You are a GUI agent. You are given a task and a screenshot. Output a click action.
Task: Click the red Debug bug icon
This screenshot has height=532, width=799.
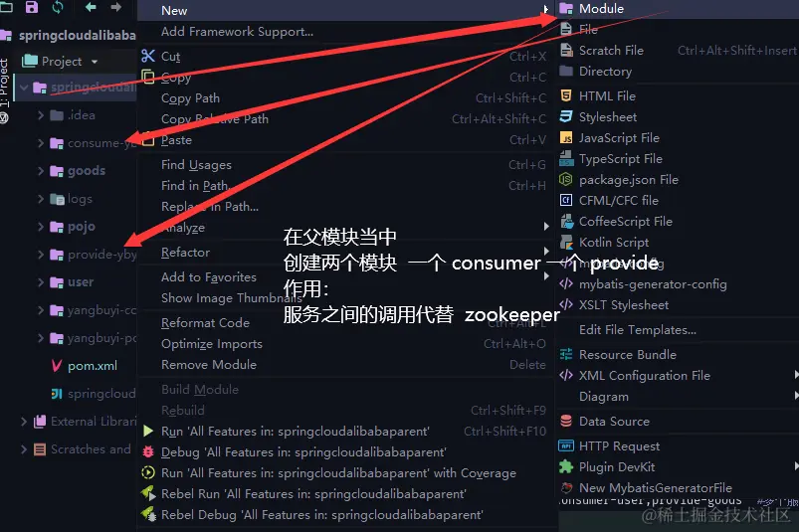(x=148, y=451)
